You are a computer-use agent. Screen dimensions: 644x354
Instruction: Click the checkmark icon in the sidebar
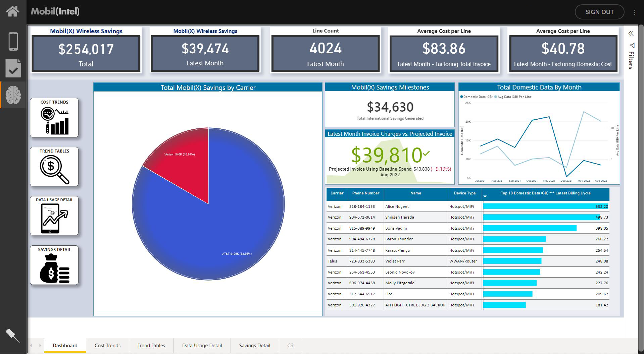(13, 68)
